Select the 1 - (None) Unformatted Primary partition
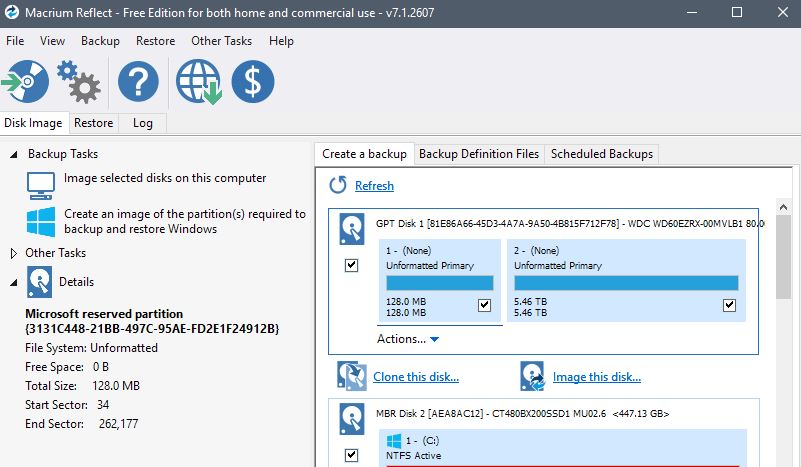This screenshot has height=467, width=801. pos(440,281)
